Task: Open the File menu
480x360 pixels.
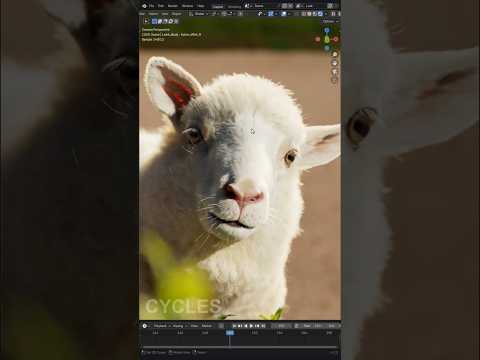Action: 152,6
